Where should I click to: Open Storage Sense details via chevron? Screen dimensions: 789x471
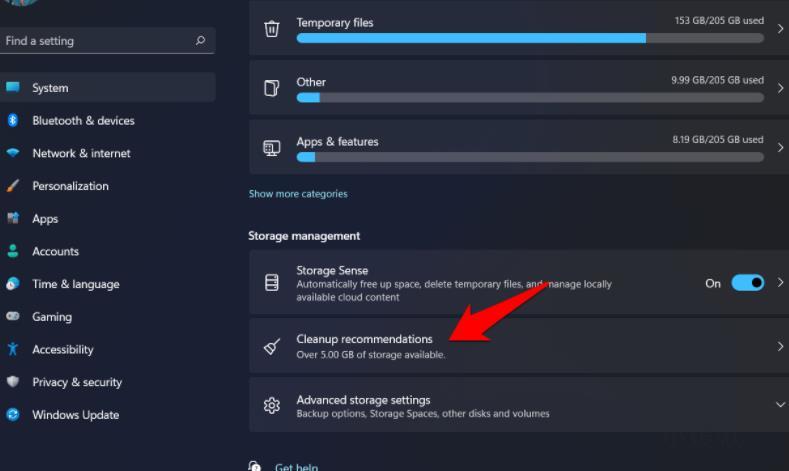point(780,283)
